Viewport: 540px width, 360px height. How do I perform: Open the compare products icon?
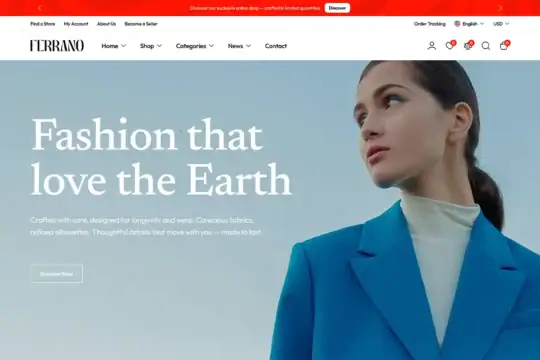pos(468,45)
